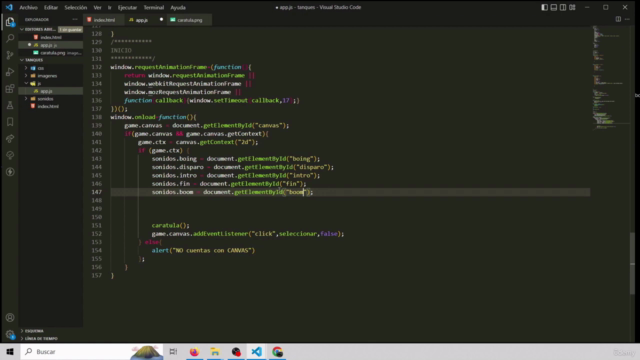640x360 pixels.
Task: Switch to the caratula.png editor tab
Action: tap(190, 20)
